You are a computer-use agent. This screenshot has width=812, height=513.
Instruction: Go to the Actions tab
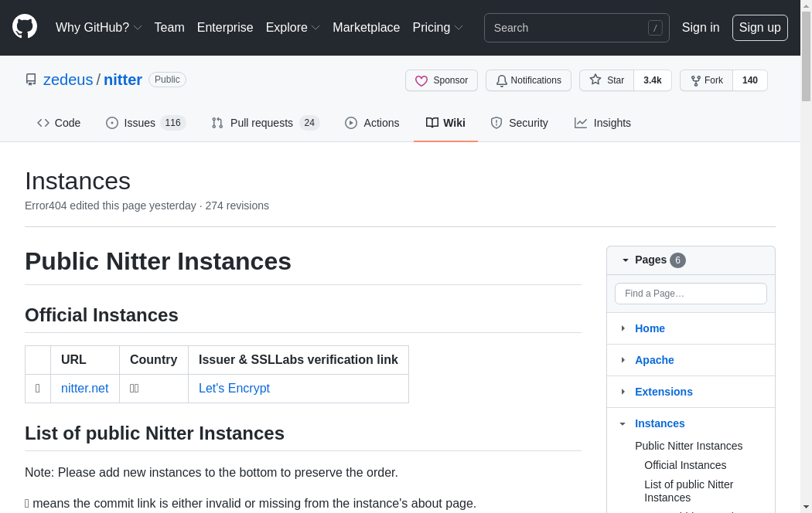[372, 123]
